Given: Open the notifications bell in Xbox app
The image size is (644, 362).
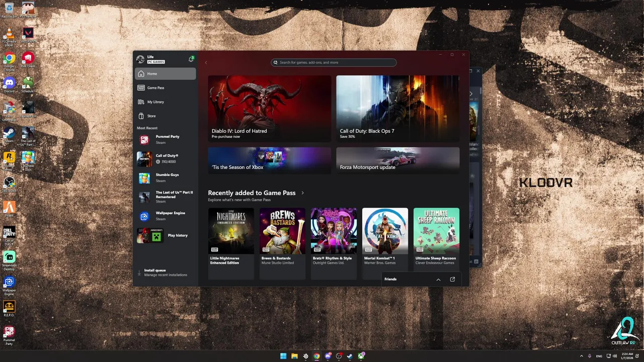Looking at the screenshot, I should click(191, 59).
